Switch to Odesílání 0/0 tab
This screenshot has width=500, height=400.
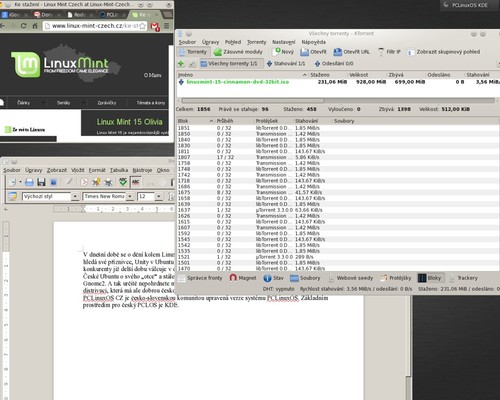[x=334, y=63]
